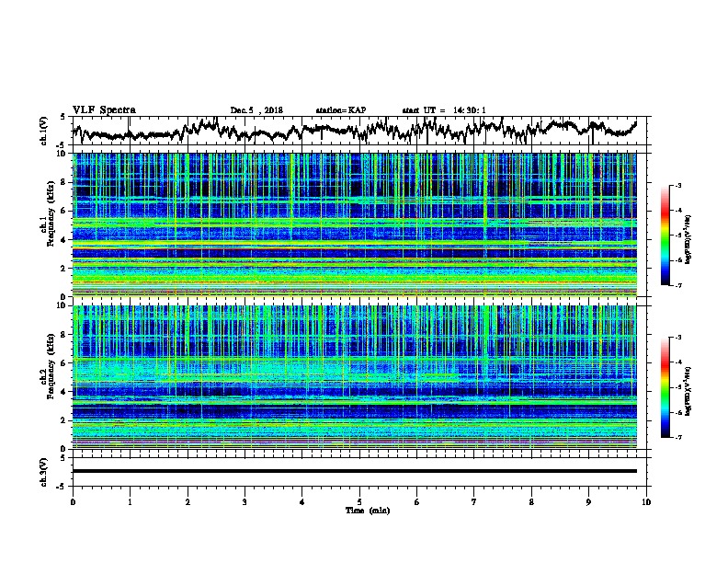Image resolution: width=728 pixels, height=563 pixels.
Task: Click the "-7" tick on ch.1 color bar
Action: coord(677,285)
